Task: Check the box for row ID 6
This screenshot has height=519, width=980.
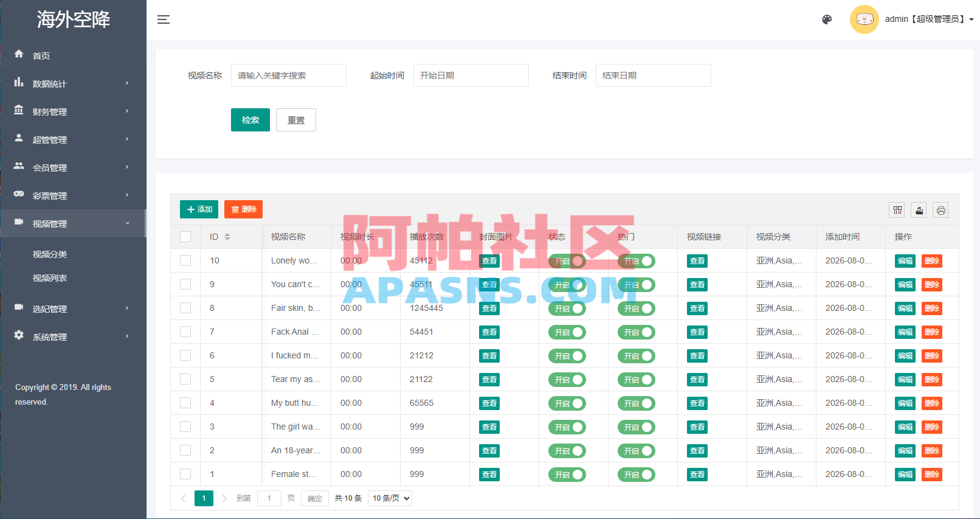Action: pyautogui.click(x=185, y=355)
